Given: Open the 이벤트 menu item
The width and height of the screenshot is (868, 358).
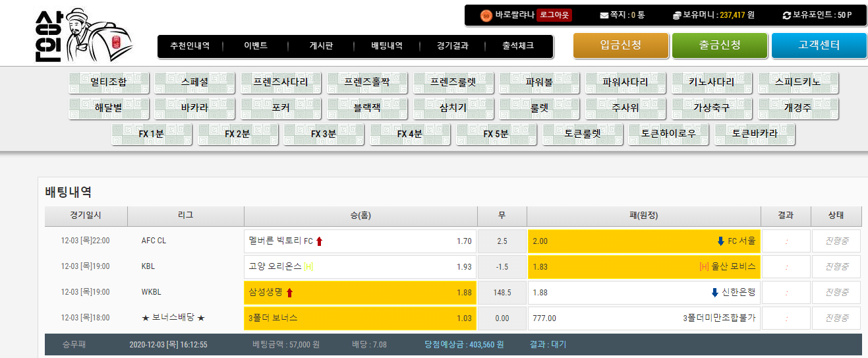Looking at the screenshot, I should (255, 46).
